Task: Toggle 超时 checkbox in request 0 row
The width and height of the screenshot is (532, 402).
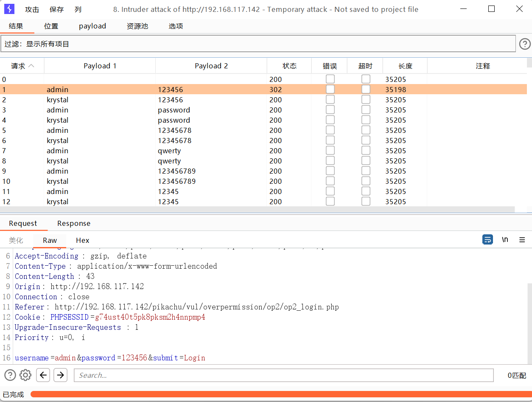Action: coord(366,79)
